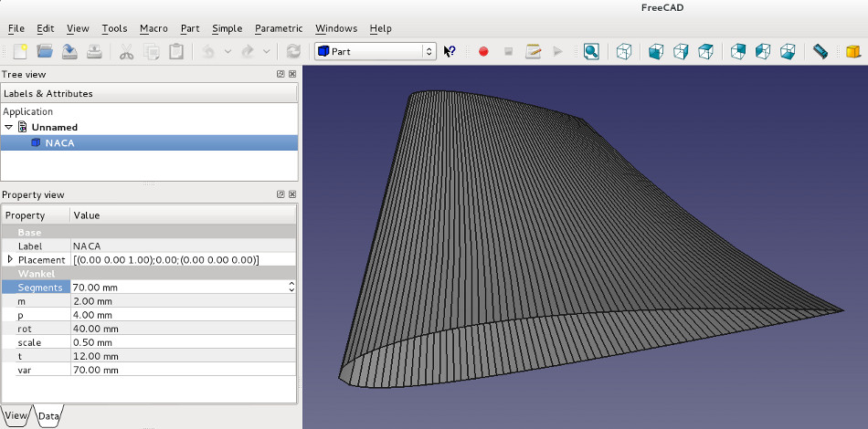Switch to the Data tab in Property view

(48, 415)
